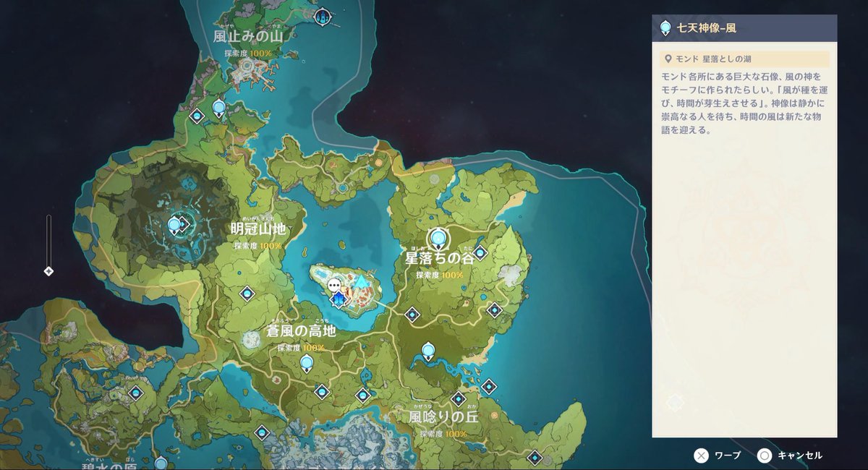The width and height of the screenshot is (868, 470).
Task: Click the 明冠山地 region label
Action: tap(258, 228)
